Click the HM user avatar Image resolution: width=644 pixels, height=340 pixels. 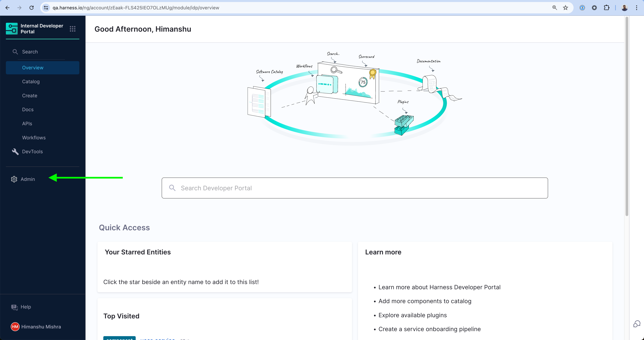[15, 327]
